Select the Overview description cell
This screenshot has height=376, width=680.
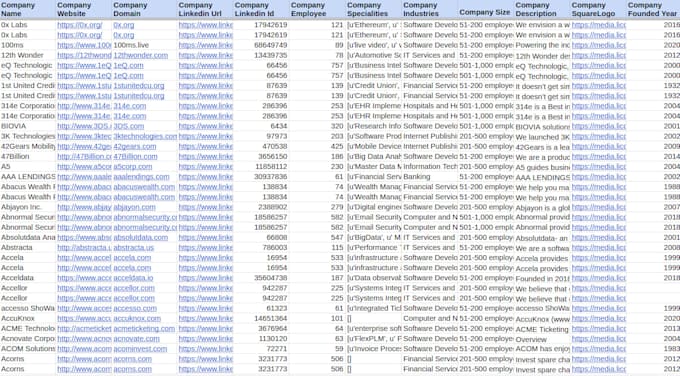[542, 339]
